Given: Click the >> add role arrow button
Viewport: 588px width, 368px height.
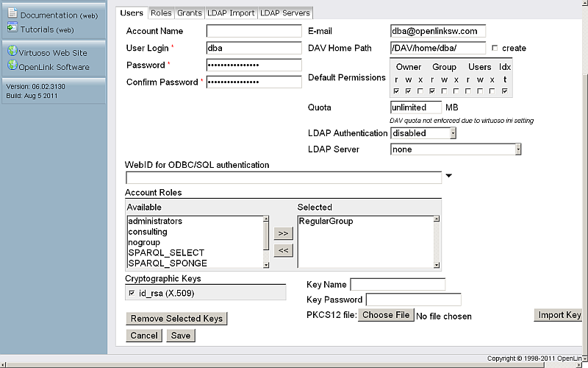Looking at the screenshot, I should [283, 233].
